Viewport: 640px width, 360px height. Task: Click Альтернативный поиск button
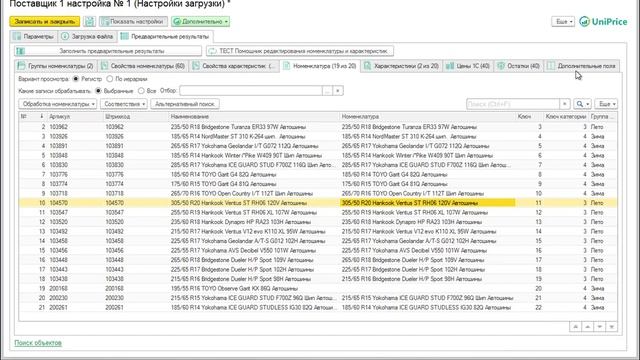pos(185,104)
